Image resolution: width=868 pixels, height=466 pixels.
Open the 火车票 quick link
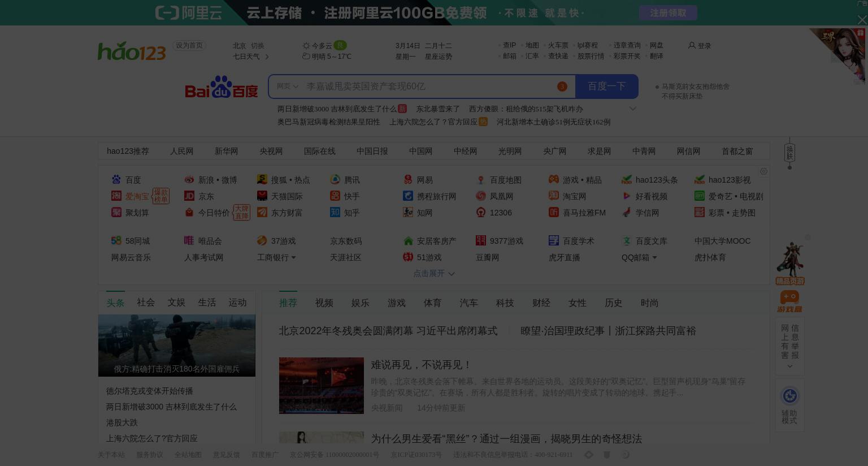point(558,45)
